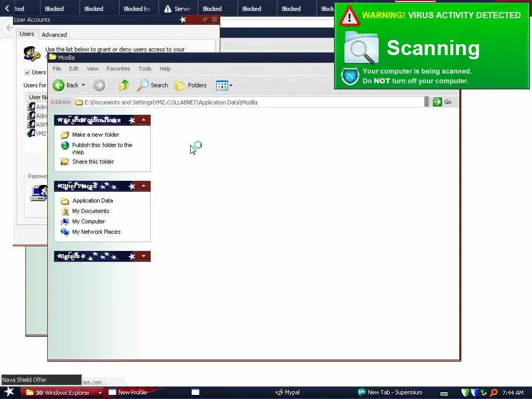
Task: Open My Documents from Other Places
Action: [x=90, y=211]
